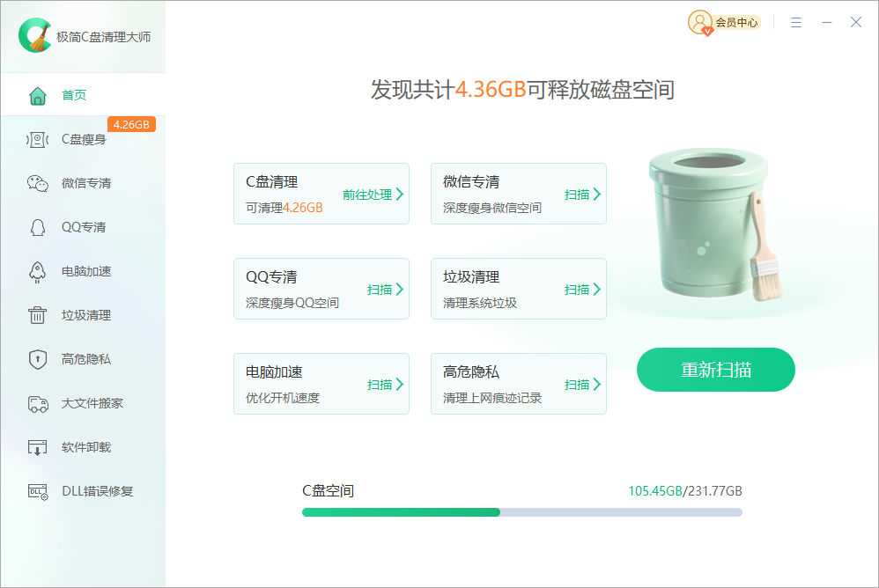This screenshot has width=879, height=588.
Task: Click chevron arrow on 电脑加速 card
Action: pyautogui.click(x=400, y=385)
